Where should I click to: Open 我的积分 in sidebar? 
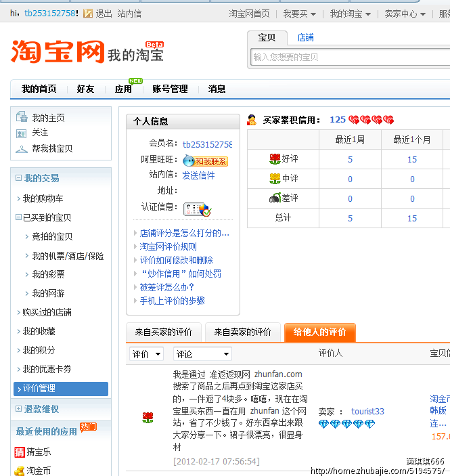39,350
